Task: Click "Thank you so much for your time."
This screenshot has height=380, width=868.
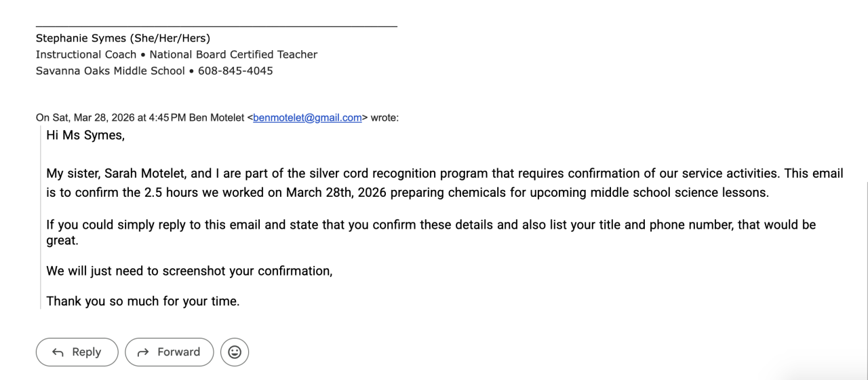Action: point(142,301)
